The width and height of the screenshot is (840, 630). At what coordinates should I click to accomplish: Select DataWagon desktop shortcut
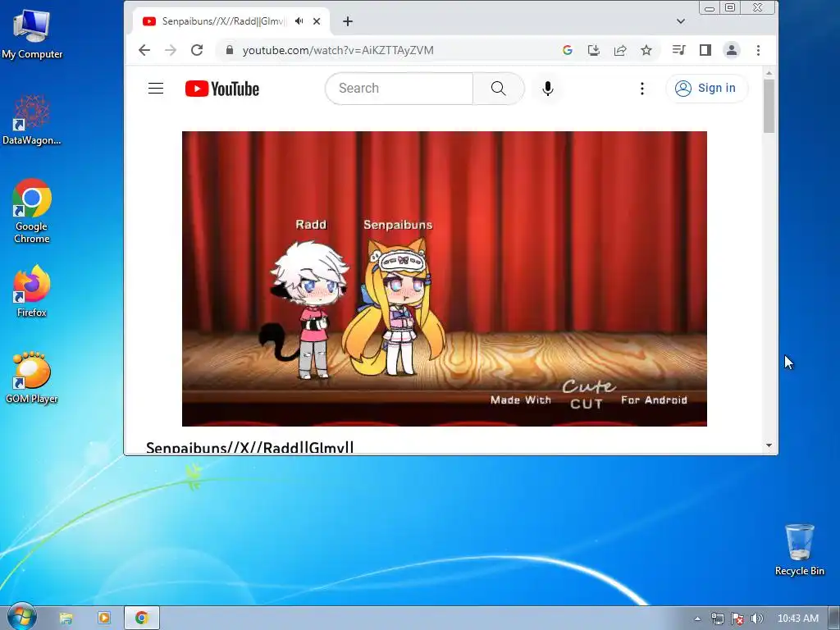click(32, 120)
